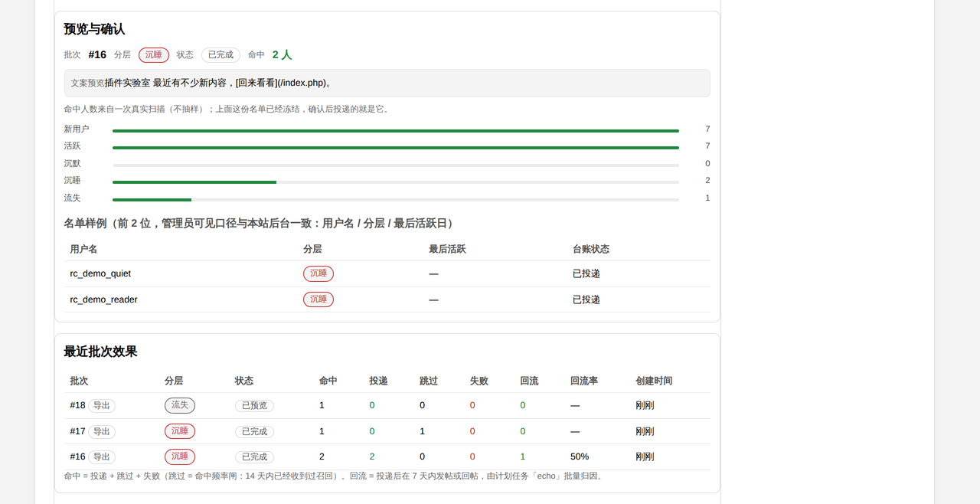Click the copy preview text box
This screenshot has height=504, width=980.
coord(387,83)
